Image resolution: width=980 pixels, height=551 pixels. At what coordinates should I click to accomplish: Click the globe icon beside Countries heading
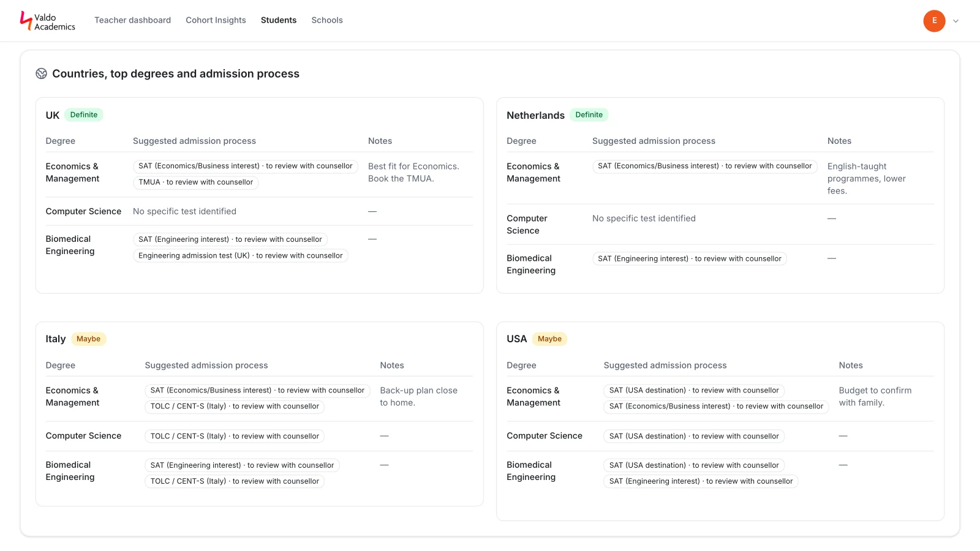pos(41,73)
